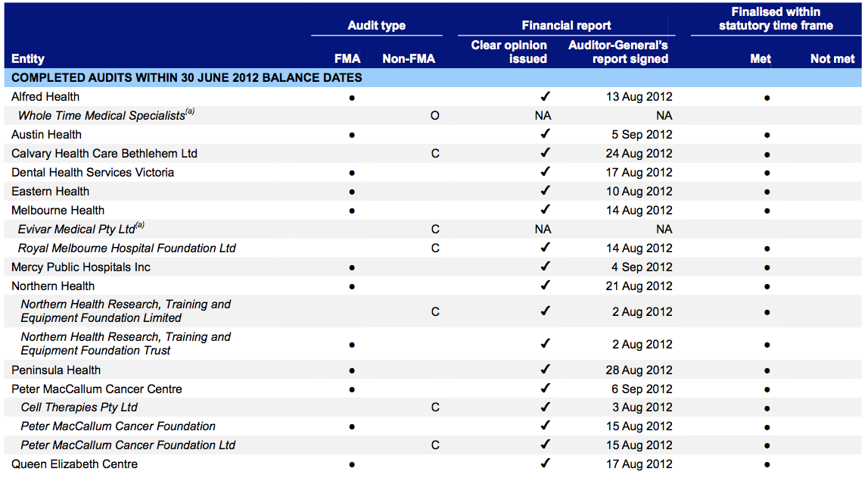
Task: Click the "Northern Health" entity name
Action: pos(53,286)
